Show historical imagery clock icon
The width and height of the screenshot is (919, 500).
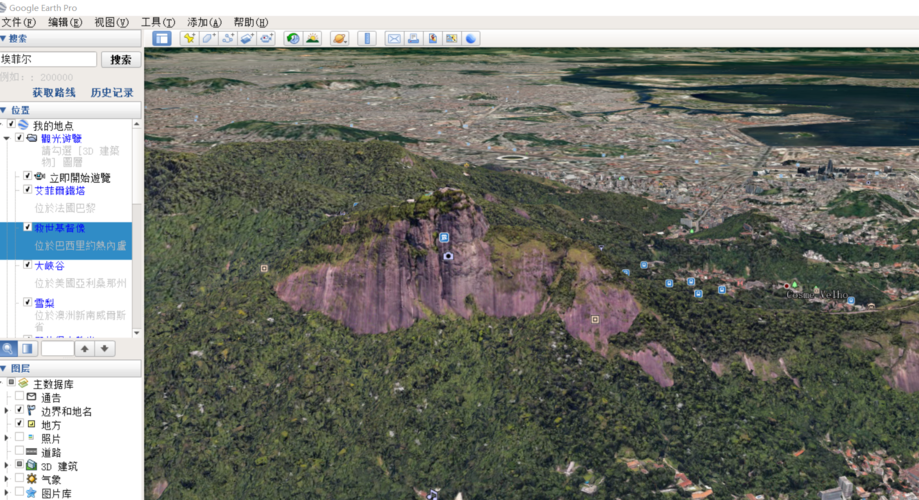pos(292,39)
